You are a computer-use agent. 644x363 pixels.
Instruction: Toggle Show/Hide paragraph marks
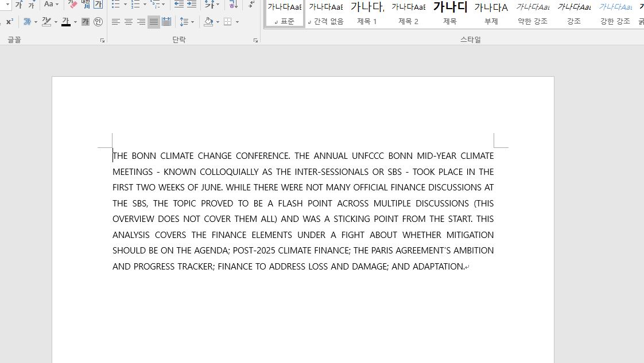coord(251,5)
